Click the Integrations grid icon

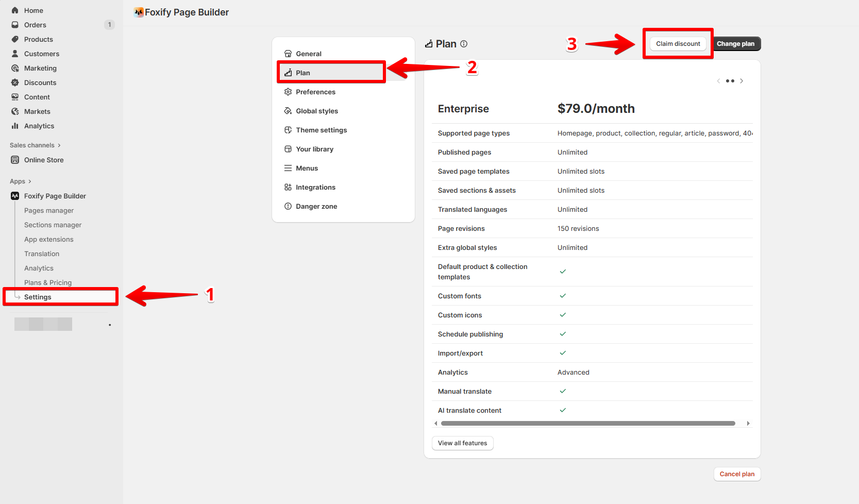[288, 187]
